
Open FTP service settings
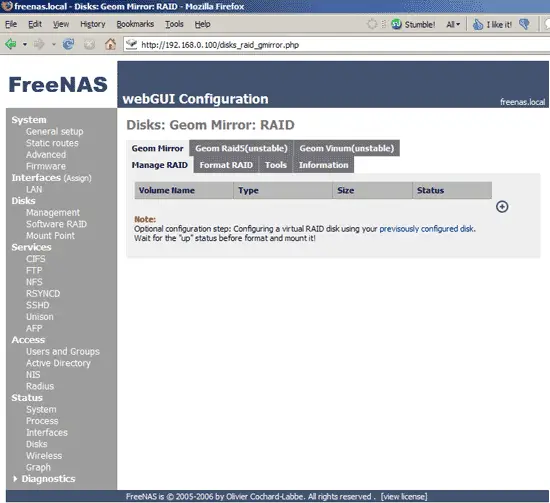pyautogui.click(x=34, y=270)
